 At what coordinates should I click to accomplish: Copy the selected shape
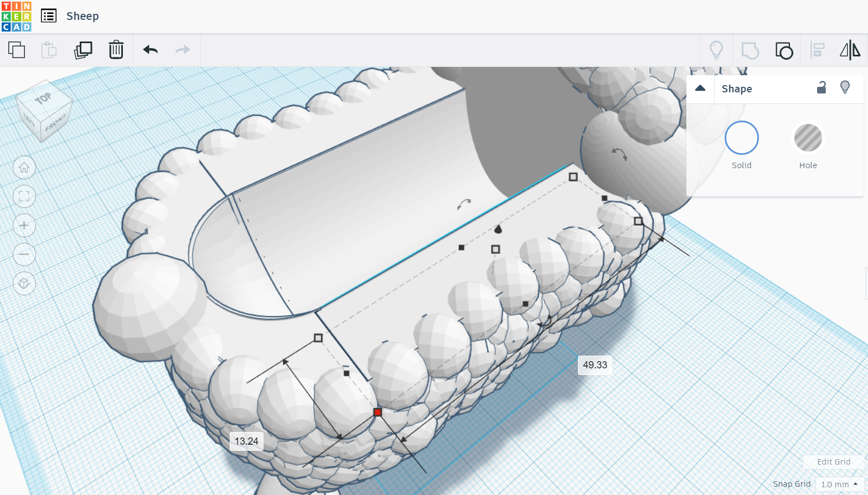(17, 50)
